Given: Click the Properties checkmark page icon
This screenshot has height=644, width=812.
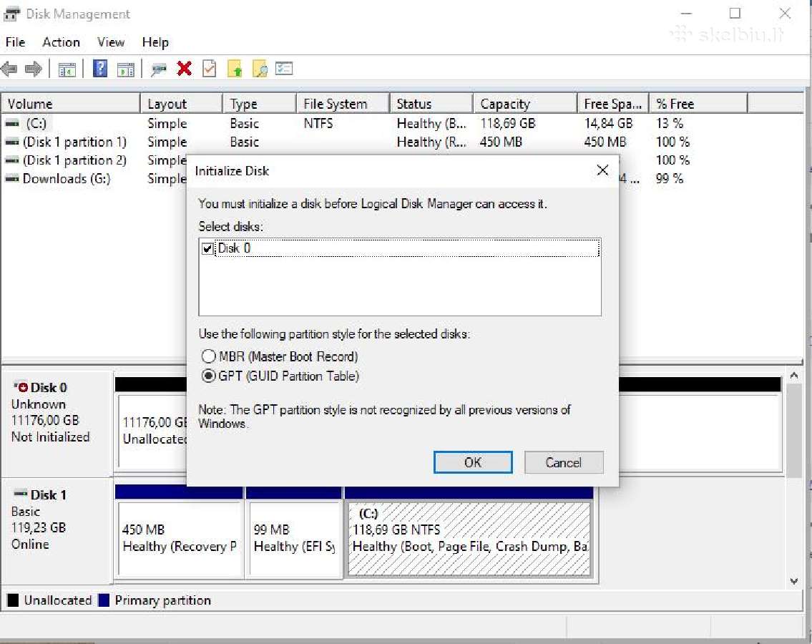Looking at the screenshot, I should pyautogui.click(x=209, y=69).
